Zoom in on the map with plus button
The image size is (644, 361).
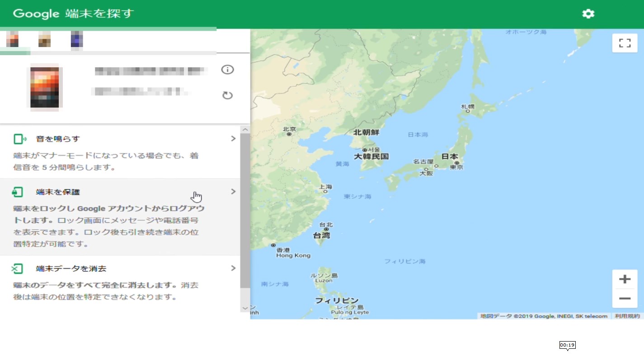625,279
